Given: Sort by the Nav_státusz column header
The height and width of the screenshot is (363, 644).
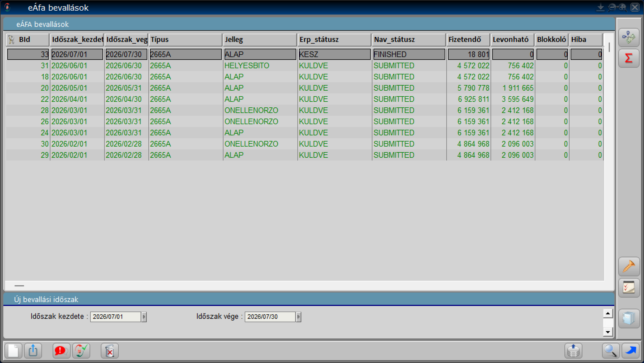Looking at the screenshot, I should click(x=409, y=39).
